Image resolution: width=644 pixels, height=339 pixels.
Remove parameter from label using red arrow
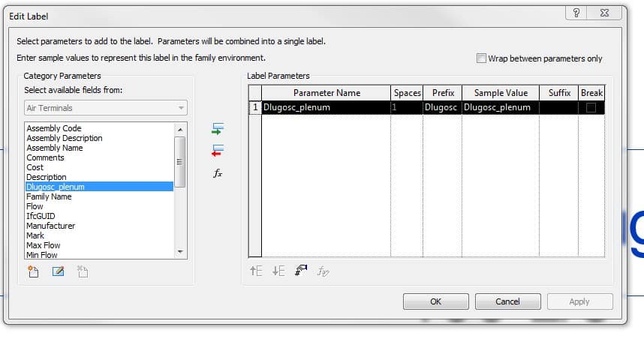(217, 151)
